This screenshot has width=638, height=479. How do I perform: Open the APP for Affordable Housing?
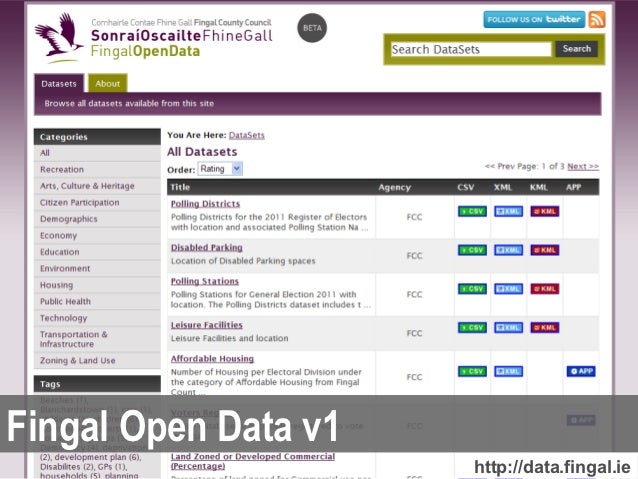581,371
